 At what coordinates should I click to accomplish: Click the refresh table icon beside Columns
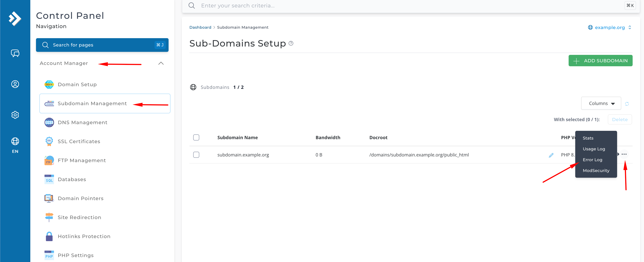627,104
